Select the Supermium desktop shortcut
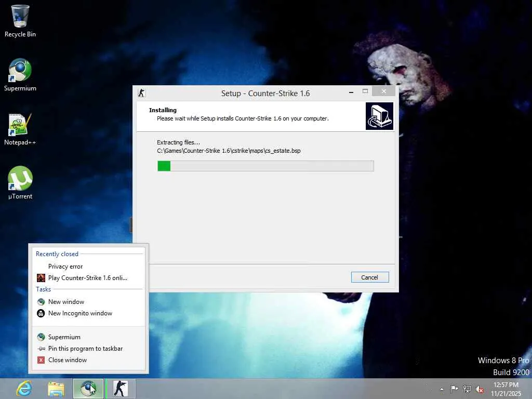Image resolution: width=532 pixels, height=399 pixels. coord(20,75)
